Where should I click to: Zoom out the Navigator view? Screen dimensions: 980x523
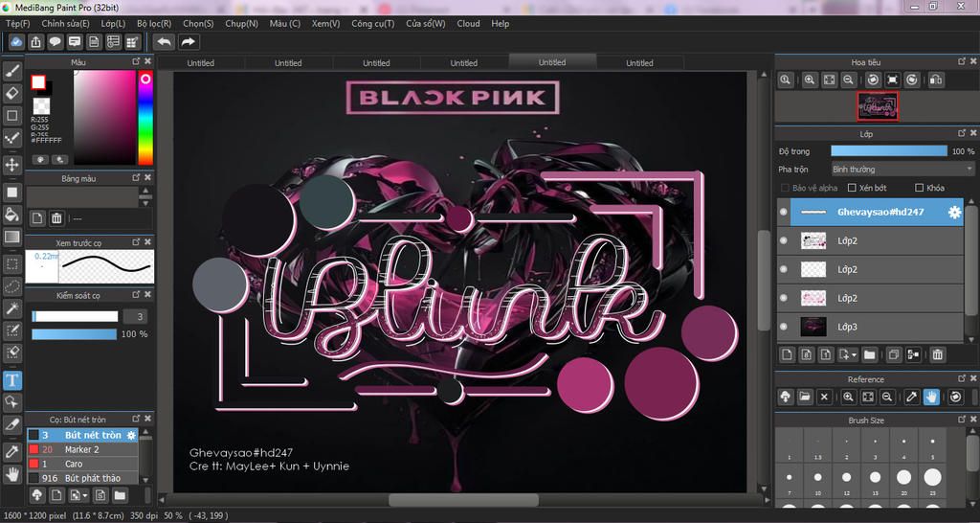point(848,80)
